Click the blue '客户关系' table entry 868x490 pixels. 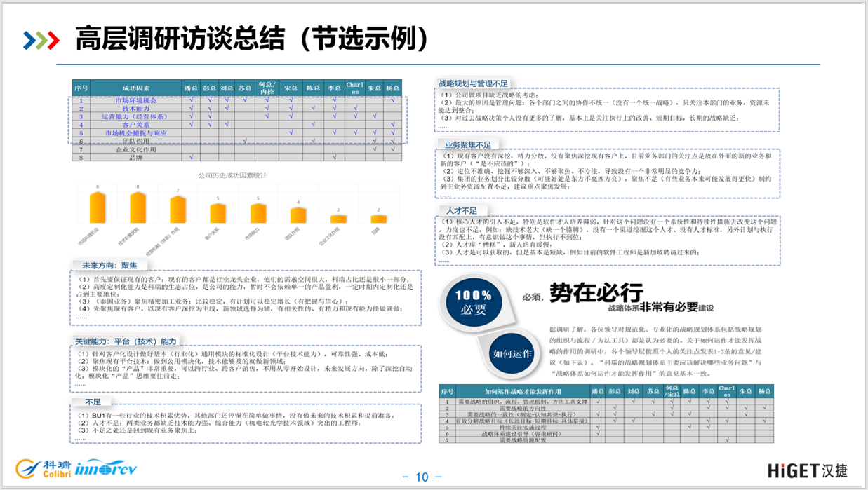pos(136,125)
